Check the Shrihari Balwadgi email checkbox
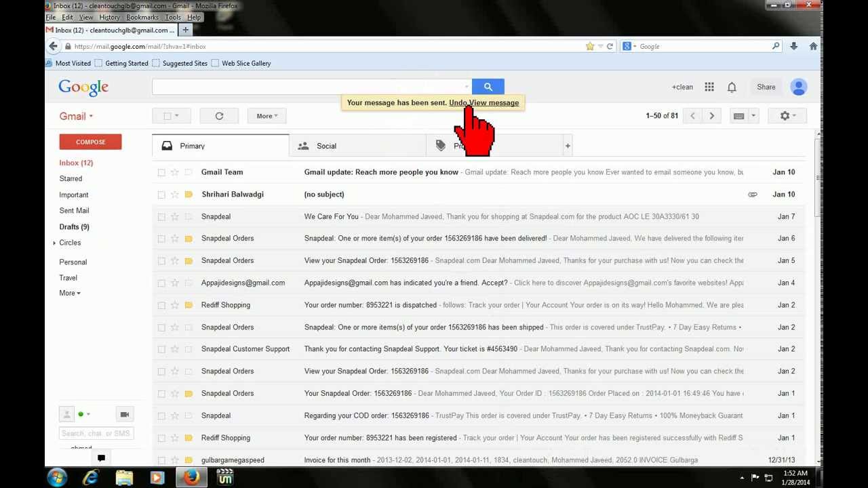Screen dimensions: 868x488 click(161, 195)
